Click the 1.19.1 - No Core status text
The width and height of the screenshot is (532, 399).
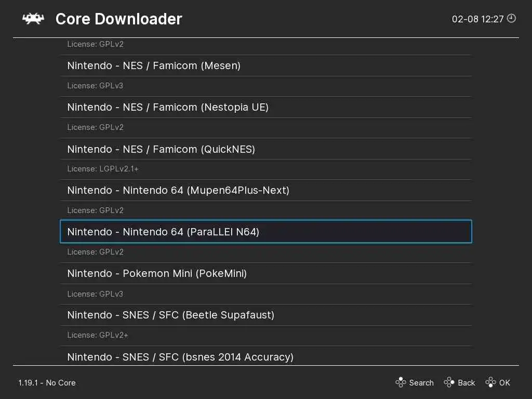(x=47, y=383)
